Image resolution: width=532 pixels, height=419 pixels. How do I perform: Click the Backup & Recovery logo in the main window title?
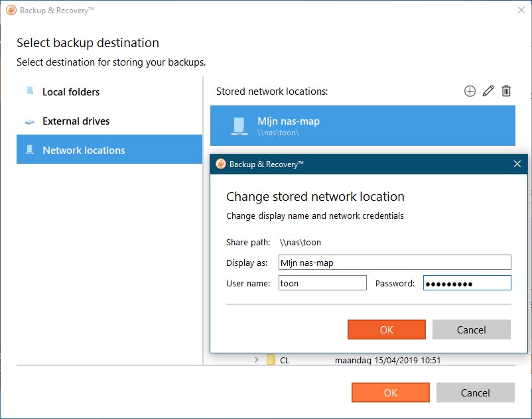tap(11, 10)
